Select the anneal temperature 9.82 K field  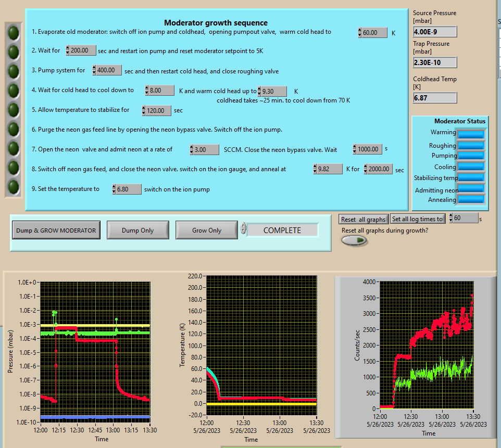(330, 169)
